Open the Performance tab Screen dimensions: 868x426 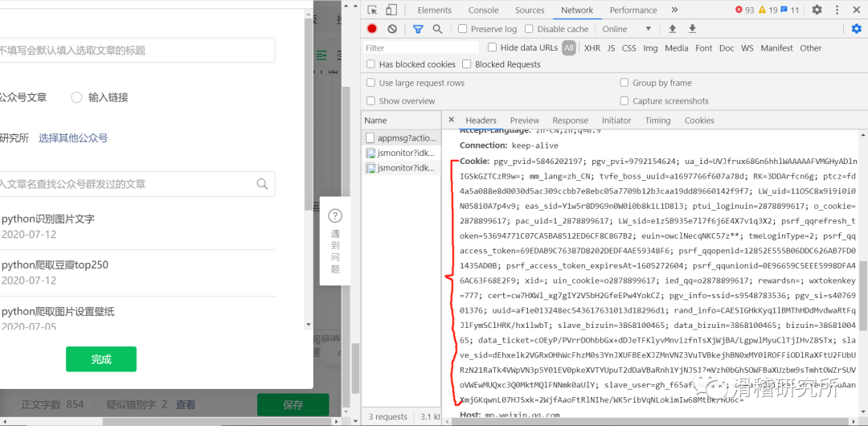coord(633,10)
